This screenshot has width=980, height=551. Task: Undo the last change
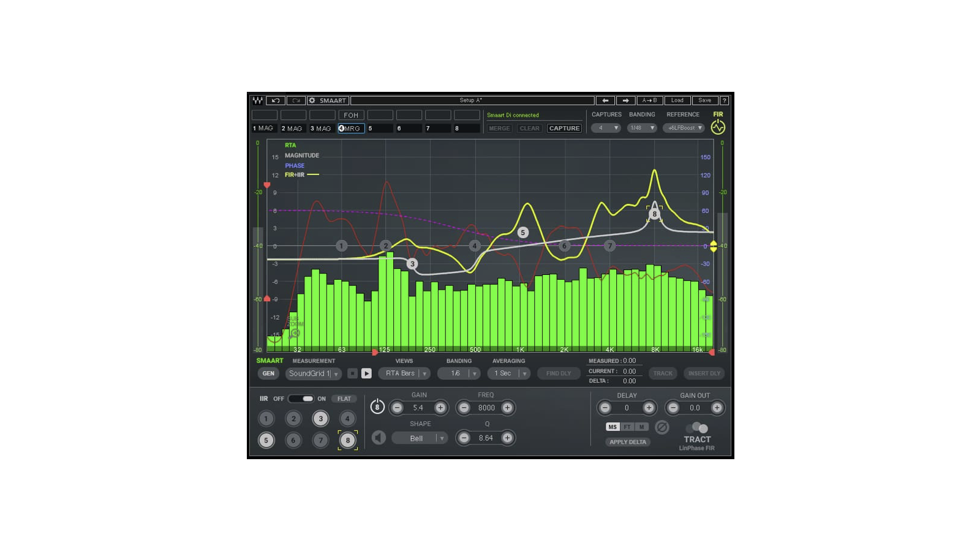click(276, 100)
